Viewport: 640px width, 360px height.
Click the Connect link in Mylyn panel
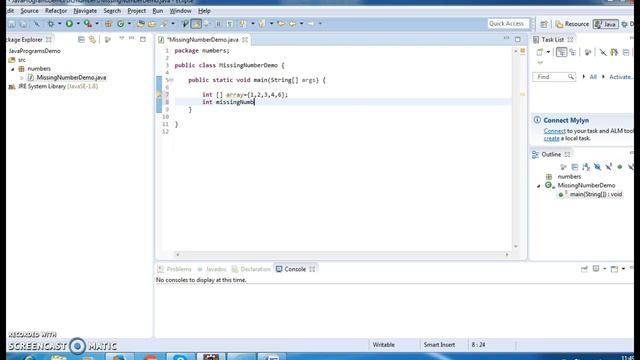point(555,131)
